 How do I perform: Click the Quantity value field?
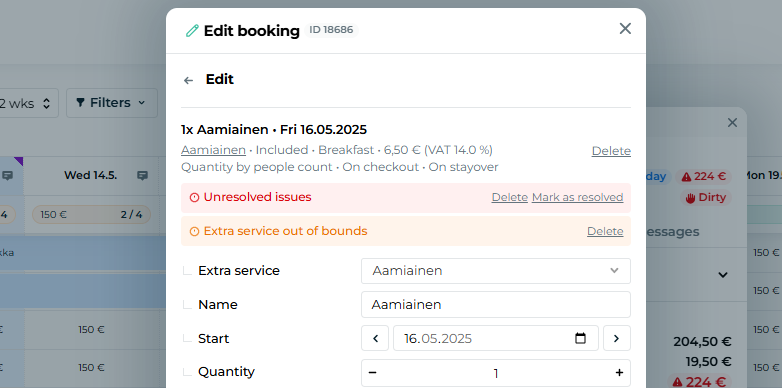[496, 373]
